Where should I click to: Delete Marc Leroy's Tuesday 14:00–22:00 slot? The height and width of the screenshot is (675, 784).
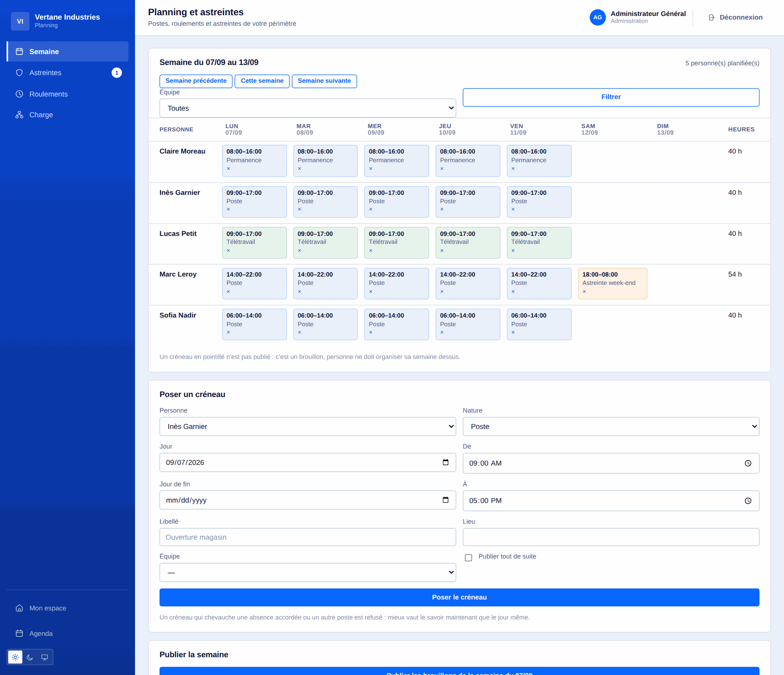299,292
